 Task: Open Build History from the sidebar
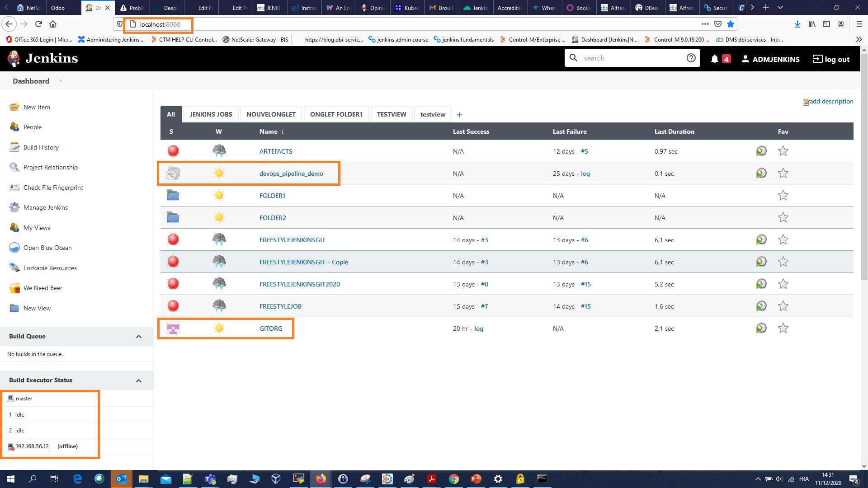[x=41, y=147]
